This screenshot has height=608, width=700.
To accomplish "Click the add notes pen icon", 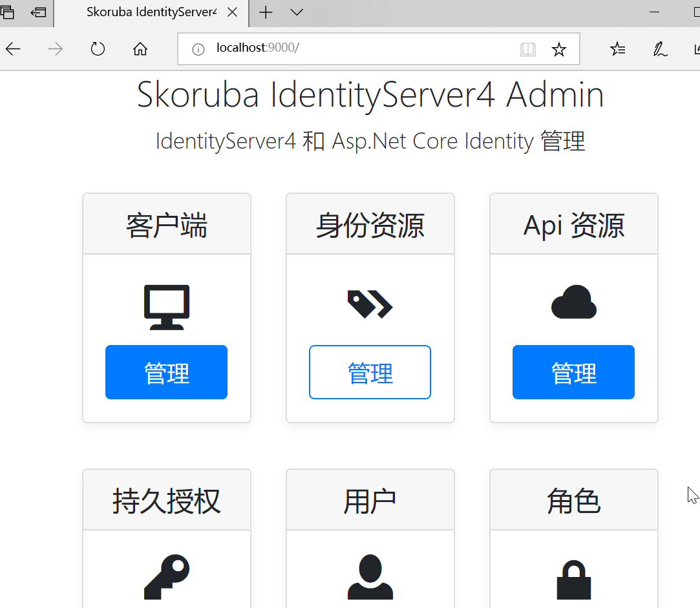I will [x=660, y=48].
